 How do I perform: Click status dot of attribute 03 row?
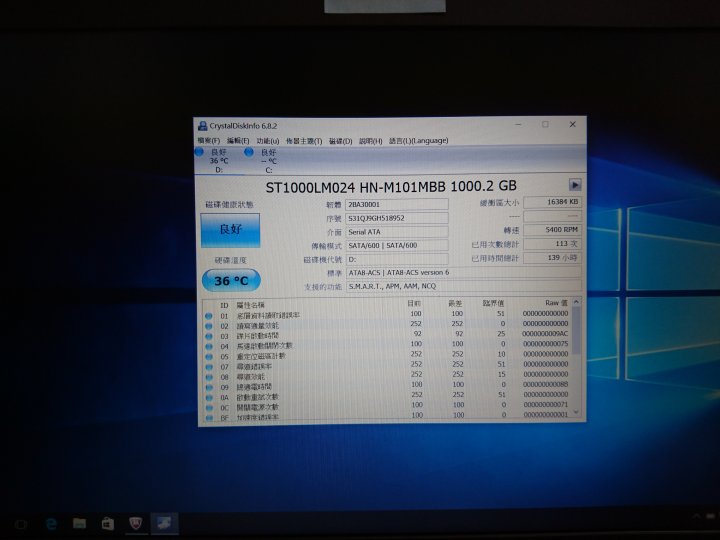(x=209, y=336)
